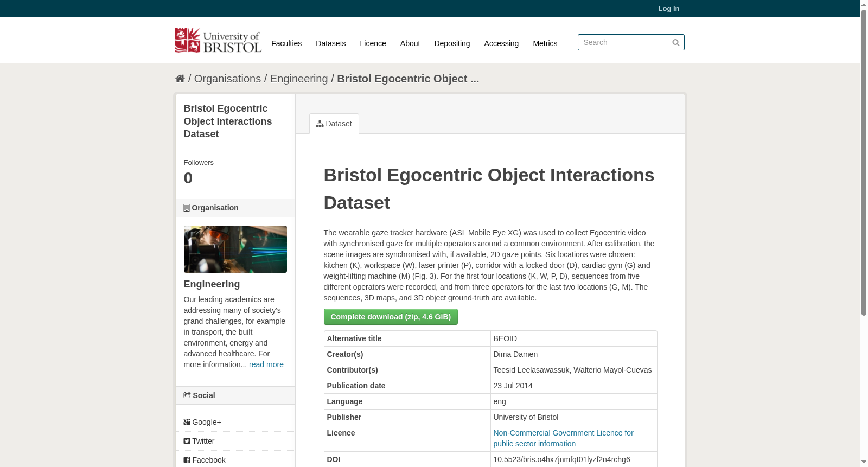
Task: Click Complete download zip button
Action: tap(391, 317)
